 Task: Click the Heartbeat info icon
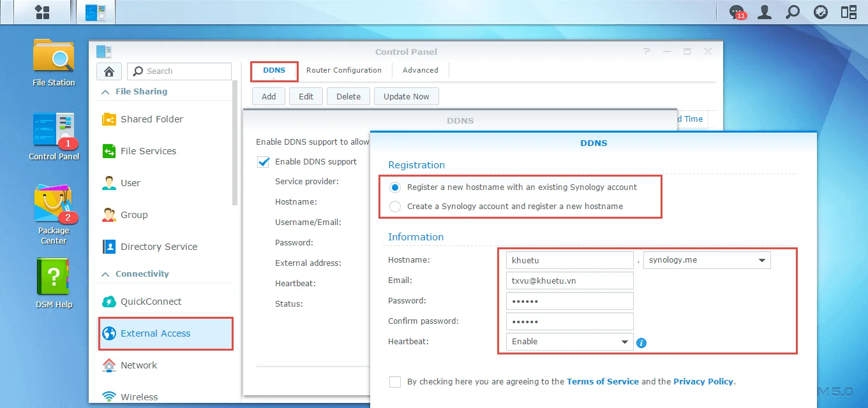click(641, 342)
